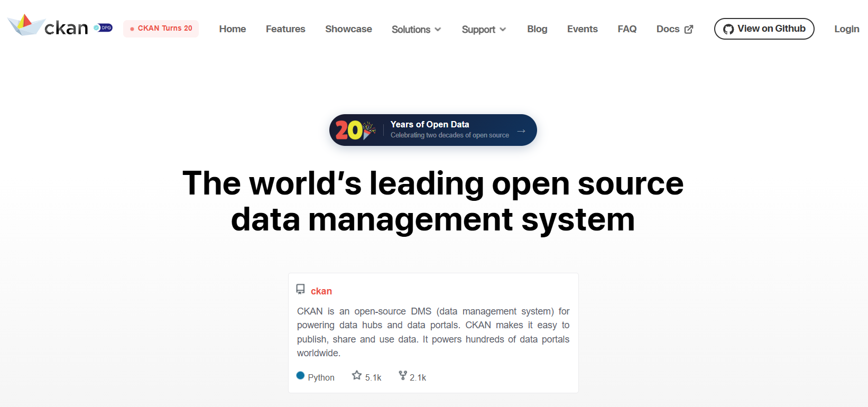Click the ckan wordmark text
Image resolution: width=868 pixels, height=407 pixels.
[66, 27]
